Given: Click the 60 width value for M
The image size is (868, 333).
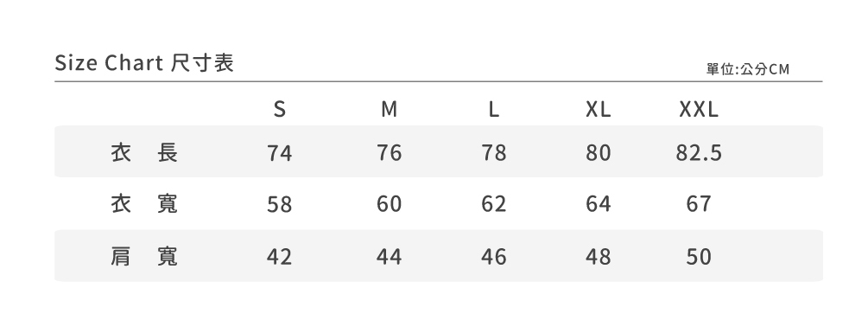Looking at the screenshot, I should [390, 204].
